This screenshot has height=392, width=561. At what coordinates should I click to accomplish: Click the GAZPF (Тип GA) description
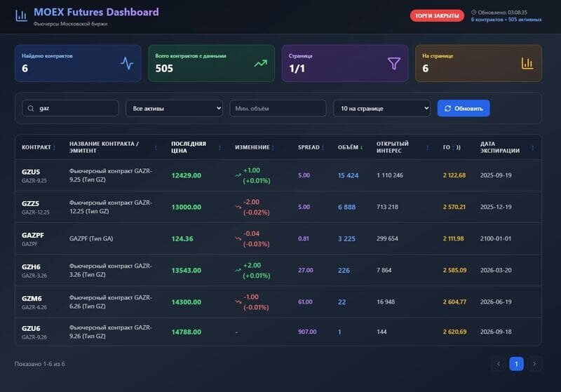tap(91, 238)
